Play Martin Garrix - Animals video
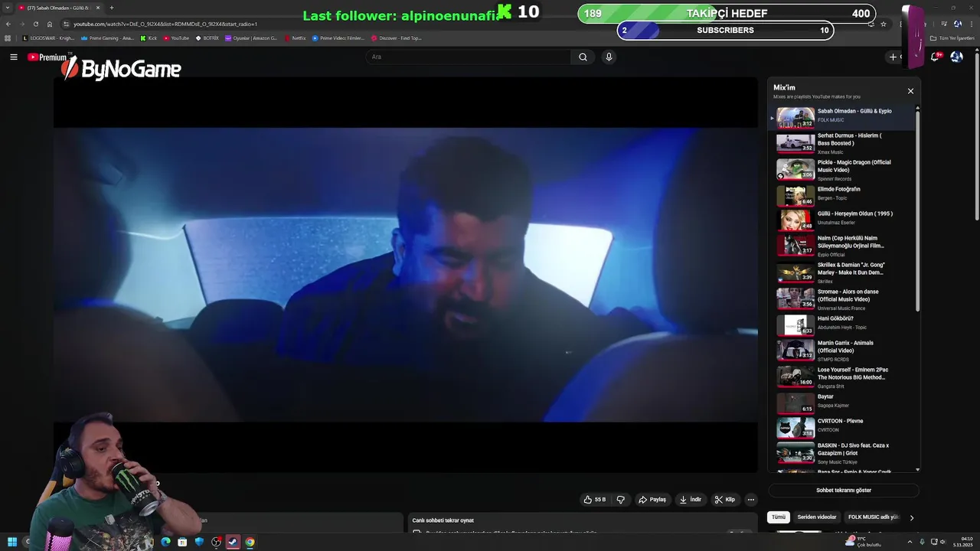The height and width of the screenshot is (551, 980). (841, 350)
